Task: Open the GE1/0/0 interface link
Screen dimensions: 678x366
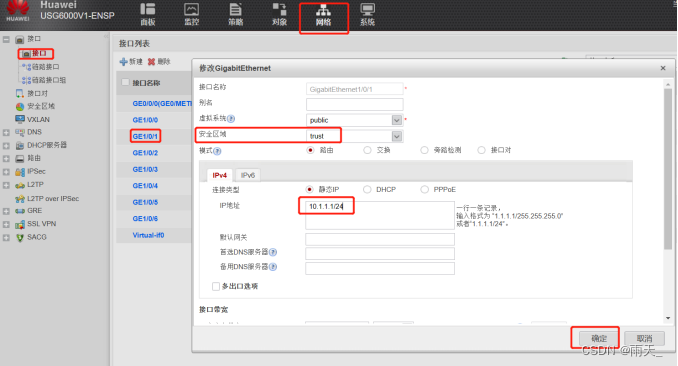Action: point(145,120)
